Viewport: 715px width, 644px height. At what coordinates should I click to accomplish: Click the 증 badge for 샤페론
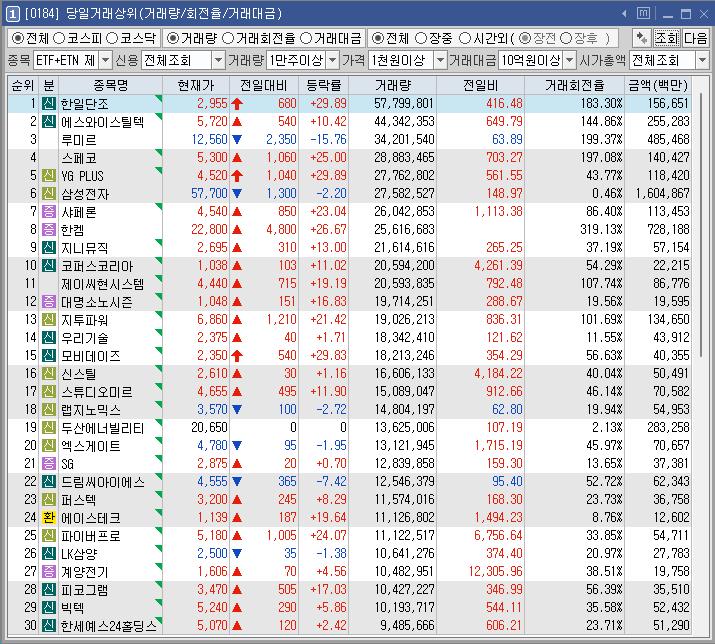tap(49, 212)
